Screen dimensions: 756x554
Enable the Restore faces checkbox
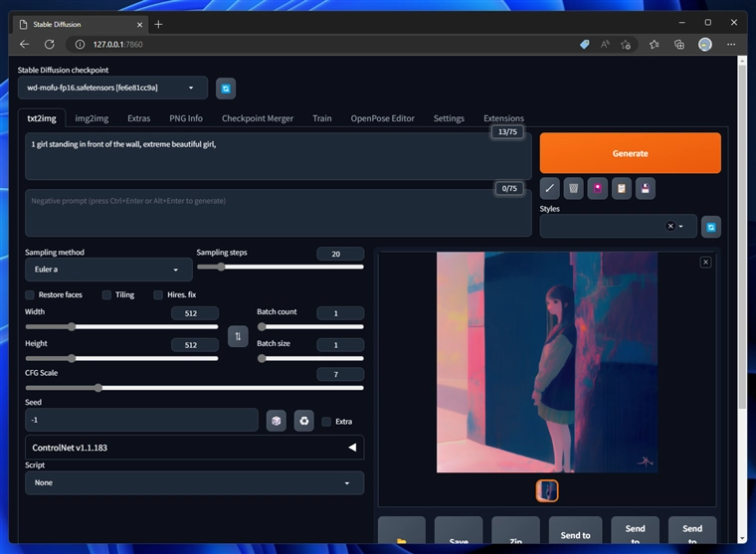click(30, 294)
